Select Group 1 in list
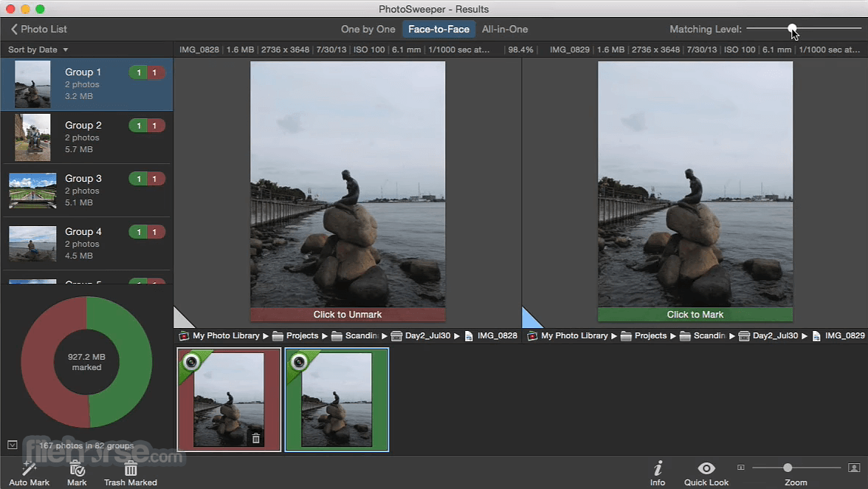868x489 pixels. (x=87, y=84)
